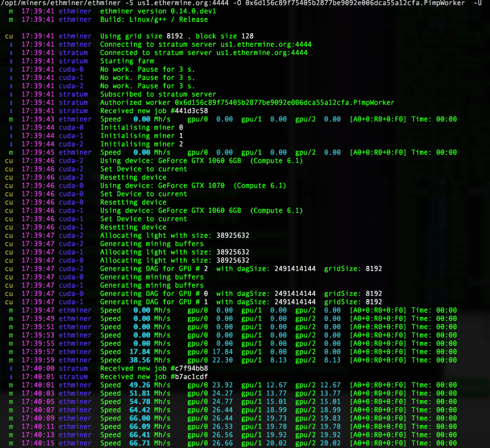This screenshot has height=448, width=490.
Task: Click the 17:40:15 timestamp
Action: (38, 443)
